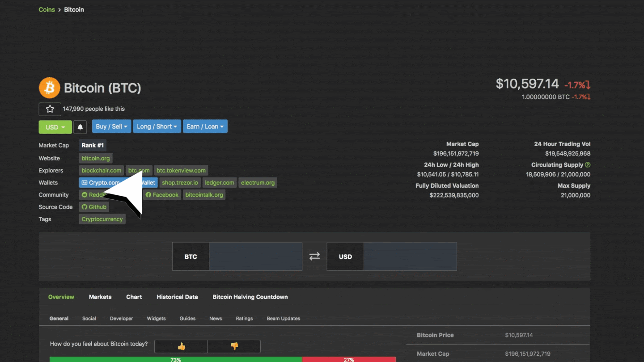Expand the Earn / Loan dropdown
644x362 pixels.
[x=205, y=126]
